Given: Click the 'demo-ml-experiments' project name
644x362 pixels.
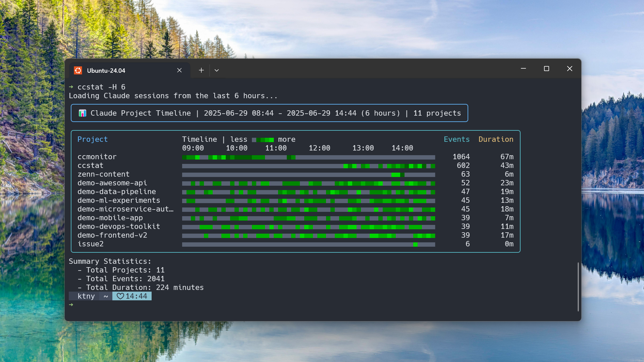Looking at the screenshot, I should [119, 200].
